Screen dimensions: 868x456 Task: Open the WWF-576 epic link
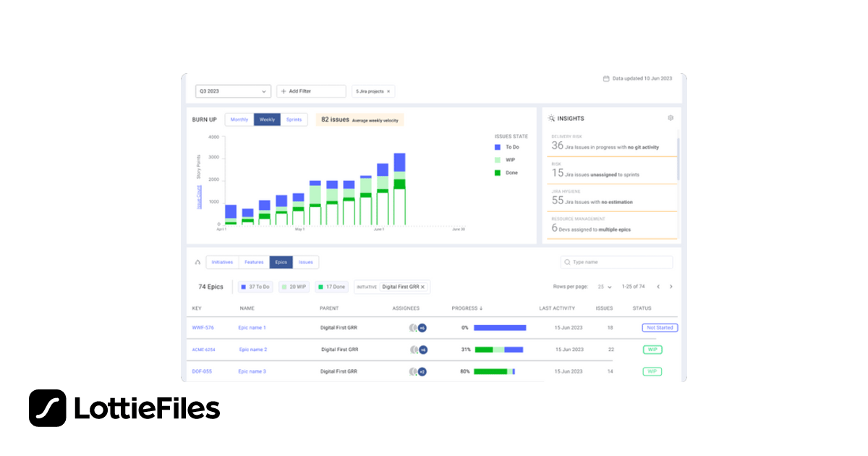pos(203,327)
